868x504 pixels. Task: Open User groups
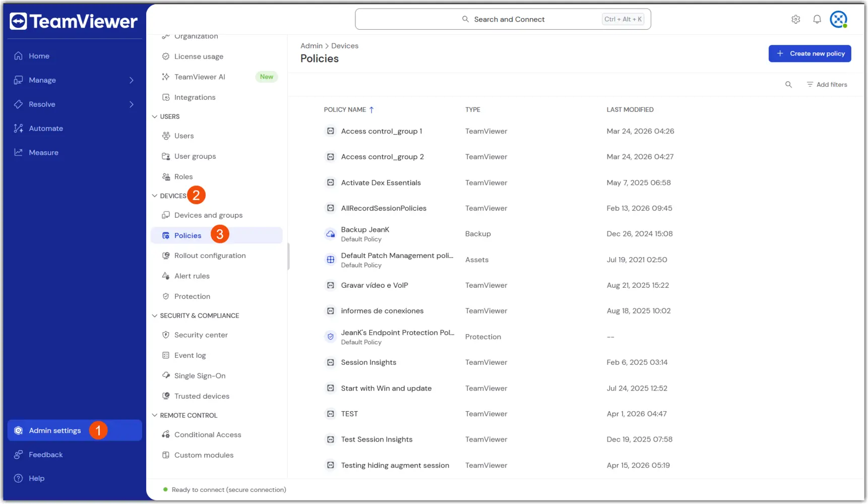217,156
